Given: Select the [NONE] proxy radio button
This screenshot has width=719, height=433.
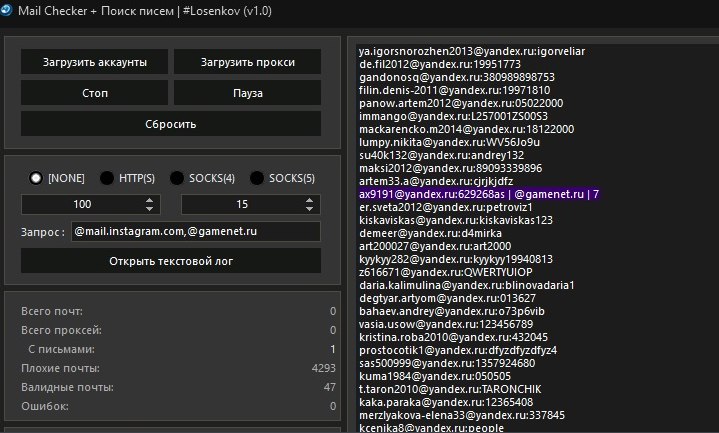Looking at the screenshot, I should (36, 178).
